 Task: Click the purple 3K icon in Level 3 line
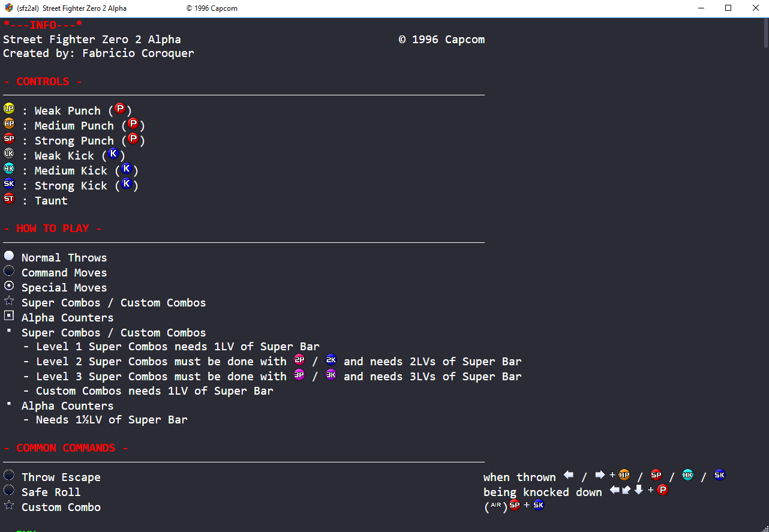coord(331,375)
